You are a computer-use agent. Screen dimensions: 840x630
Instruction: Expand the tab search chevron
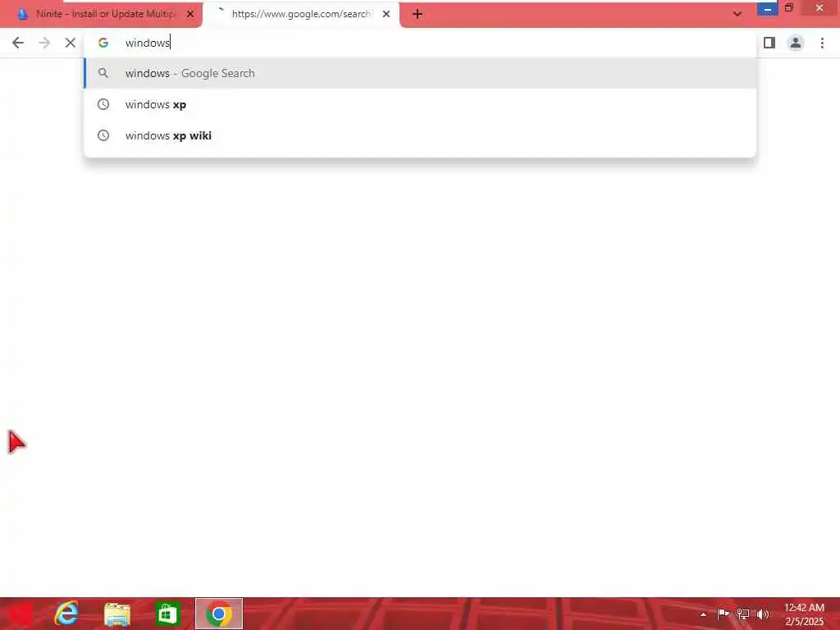click(x=737, y=14)
